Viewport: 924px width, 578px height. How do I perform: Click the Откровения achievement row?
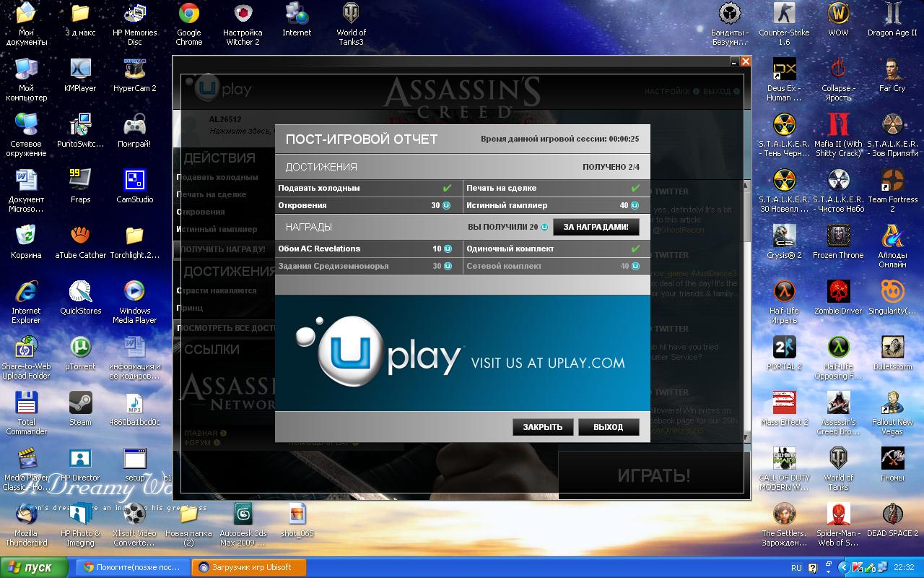click(x=368, y=205)
